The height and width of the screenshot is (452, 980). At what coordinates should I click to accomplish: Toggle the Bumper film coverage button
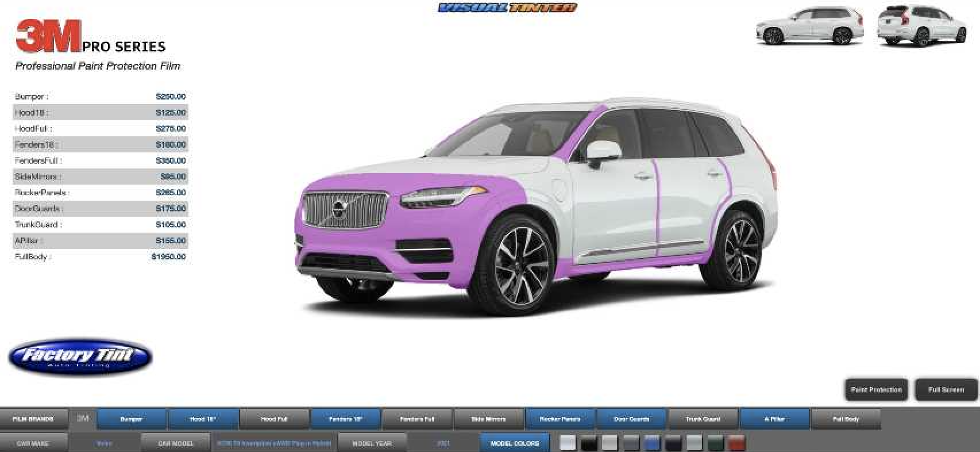tap(132, 419)
